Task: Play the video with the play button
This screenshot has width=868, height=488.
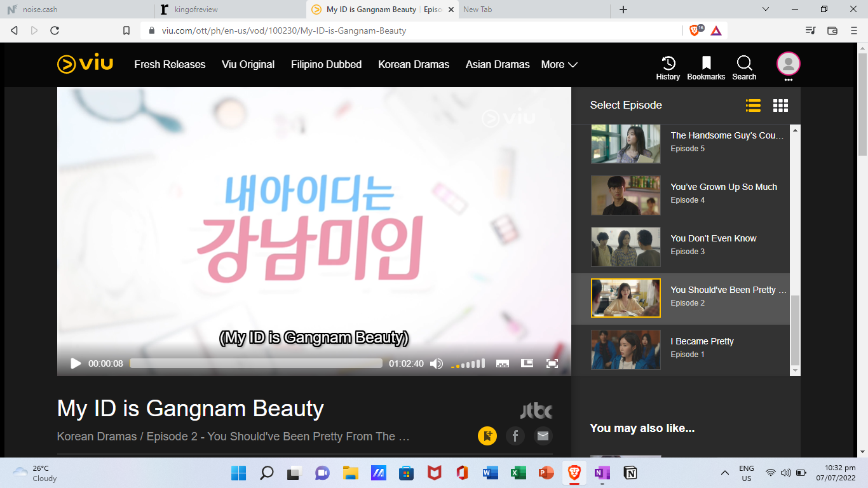Action: tap(76, 363)
